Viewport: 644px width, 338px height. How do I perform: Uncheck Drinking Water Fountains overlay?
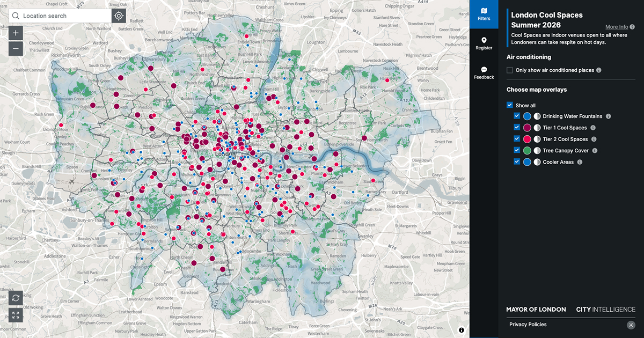517,116
